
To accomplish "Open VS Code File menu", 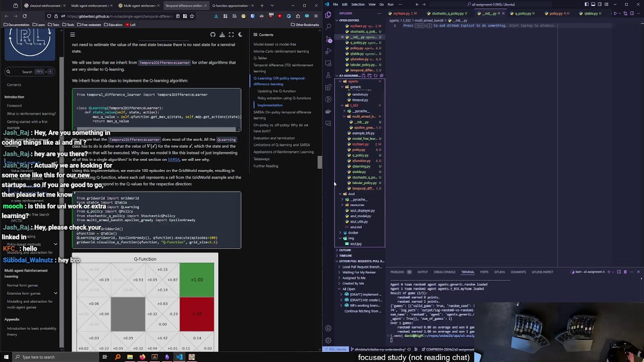I will (x=335, y=5).
